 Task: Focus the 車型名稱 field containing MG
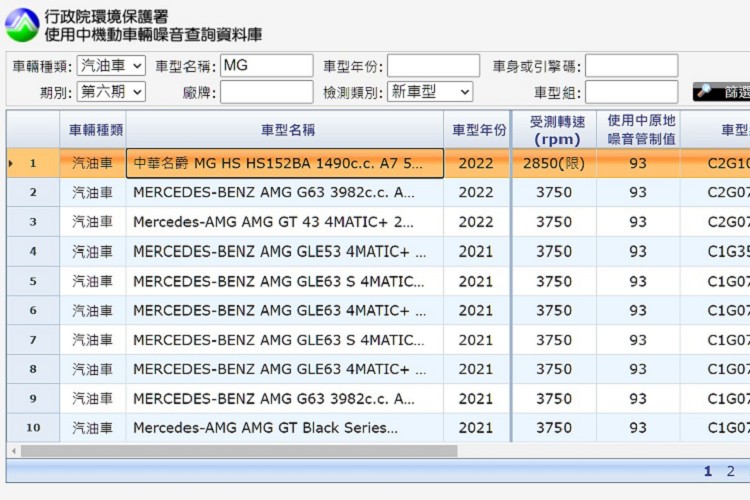coord(266,66)
